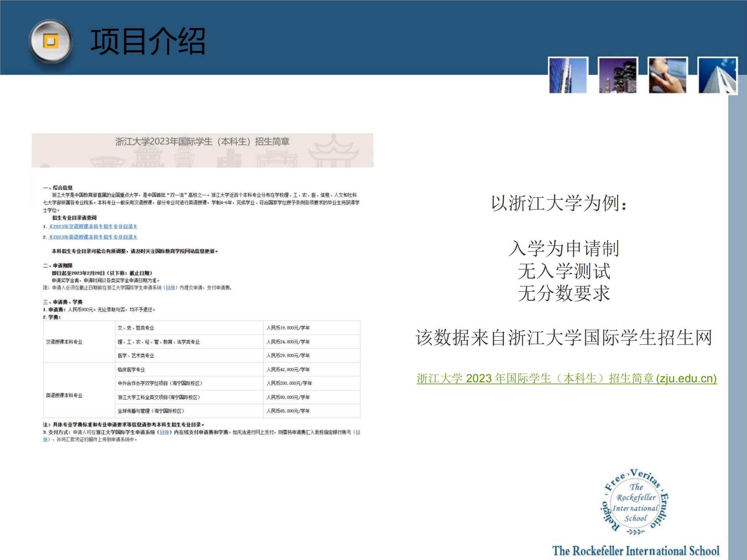Click the 中外合作办学双学位项目 table cell
Image resolution: width=747 pixels, height=560 pixels.
(189, 383)
